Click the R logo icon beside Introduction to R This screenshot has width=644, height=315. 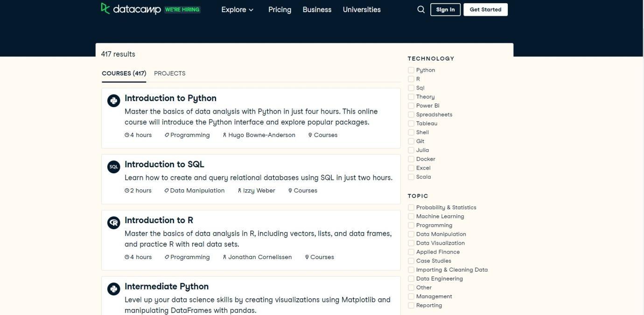114,223
